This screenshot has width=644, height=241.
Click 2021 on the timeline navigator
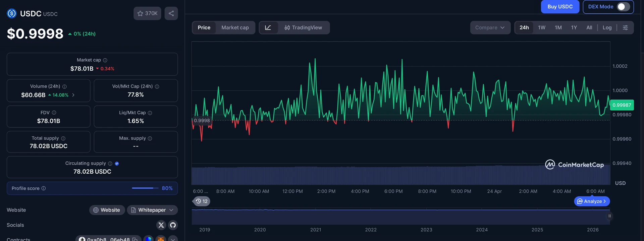click(x=316, y=230)
